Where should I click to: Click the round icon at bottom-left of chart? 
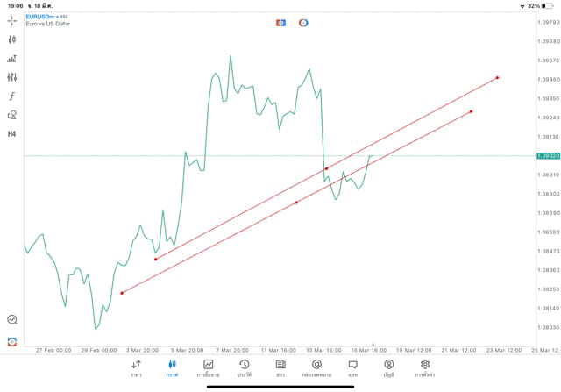(12, 320)
